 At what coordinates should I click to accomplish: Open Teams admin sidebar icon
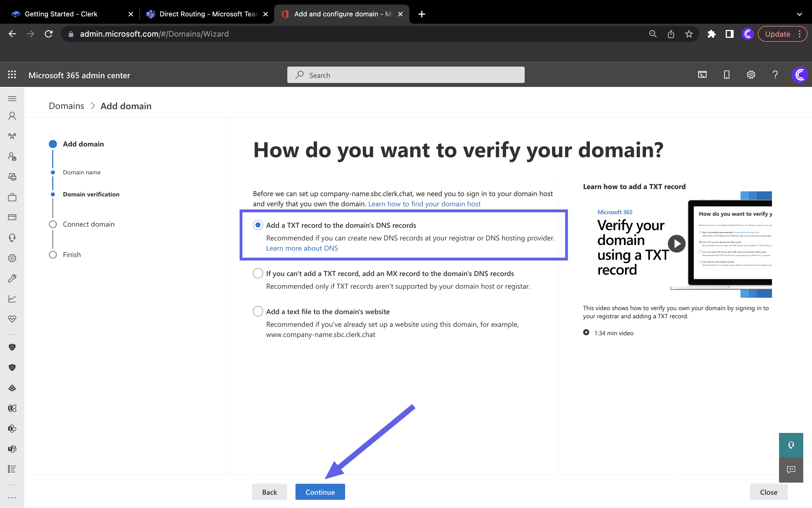coord(12,449)
